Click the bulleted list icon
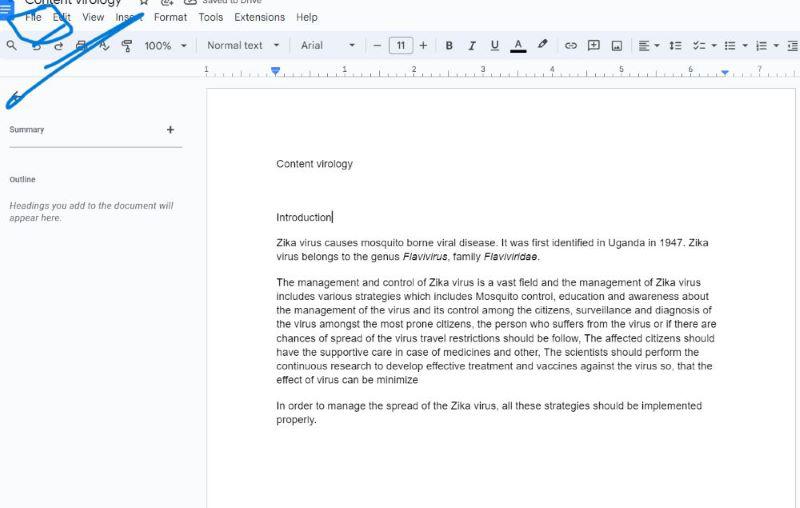 (x=730, y=46)
